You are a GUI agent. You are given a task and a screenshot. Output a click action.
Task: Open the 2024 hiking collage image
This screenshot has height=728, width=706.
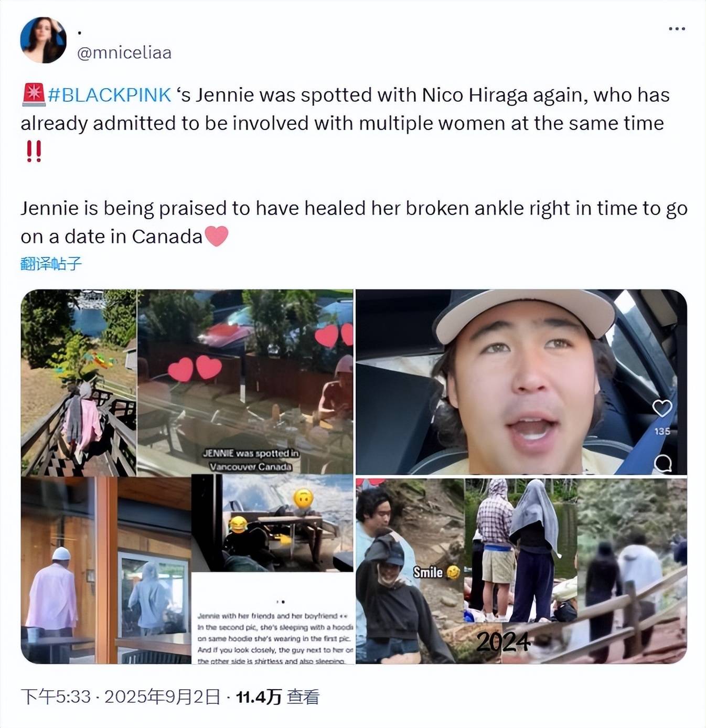pos(521,571)
